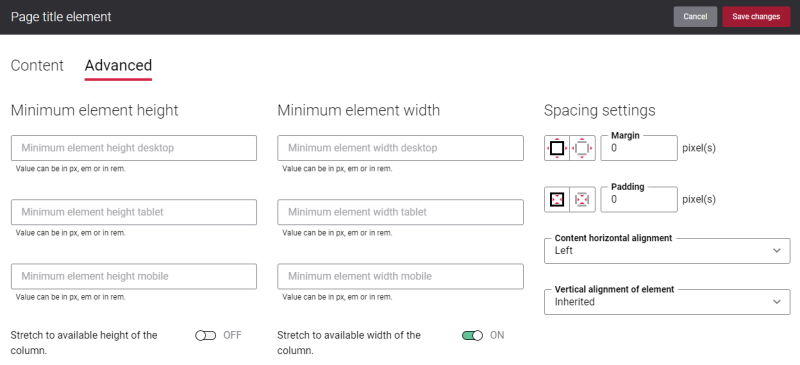Click chevron arrow of Left alignment selector
The width and height of the screenshot is (800, 365).
(x=777, y=251)
